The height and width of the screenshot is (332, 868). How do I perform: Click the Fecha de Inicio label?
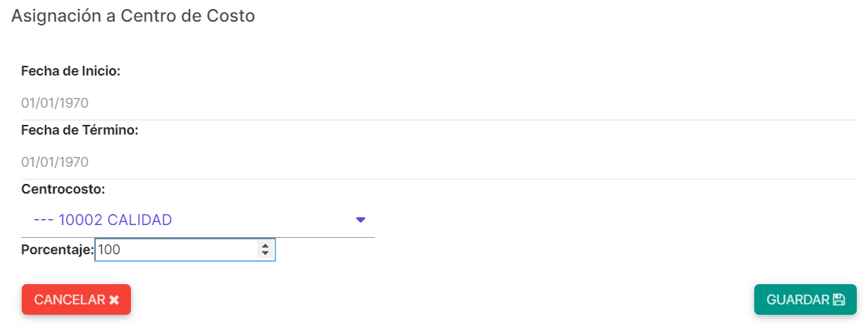(71, 71)
